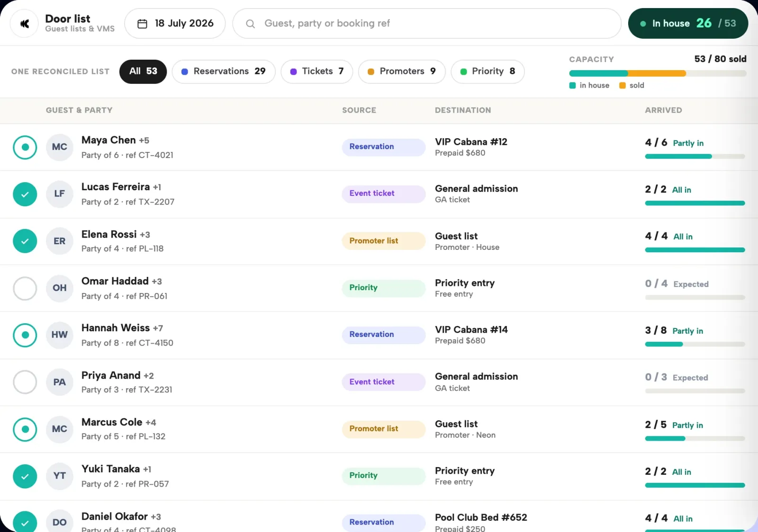Click the back arrow icon beside Door list

[25, 23]
